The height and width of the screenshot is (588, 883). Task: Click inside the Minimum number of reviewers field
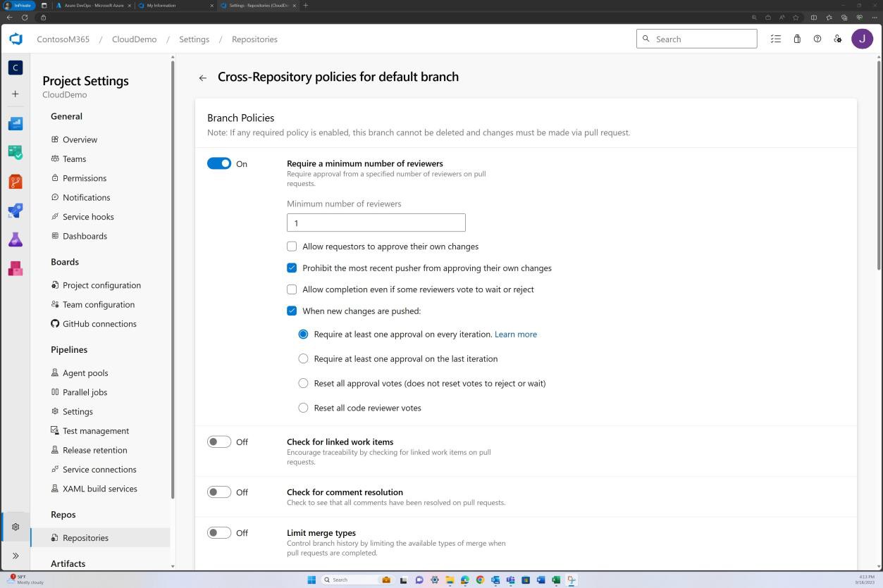click(376, 223)
